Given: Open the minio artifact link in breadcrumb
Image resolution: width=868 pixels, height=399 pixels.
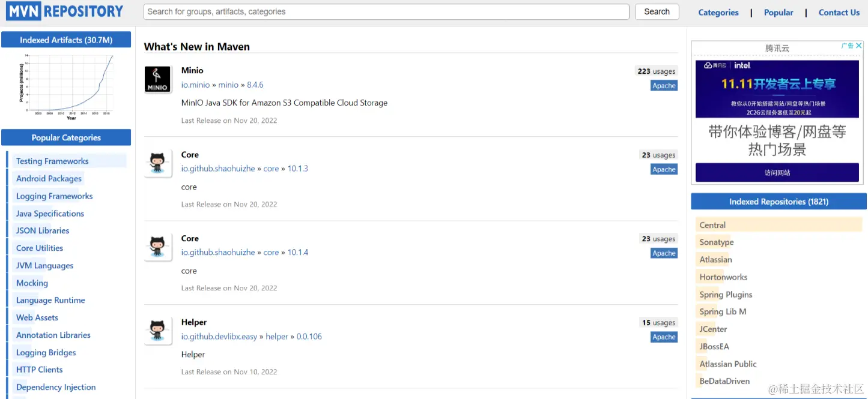Looking at the screenshot, I should (x=228, y=85).
